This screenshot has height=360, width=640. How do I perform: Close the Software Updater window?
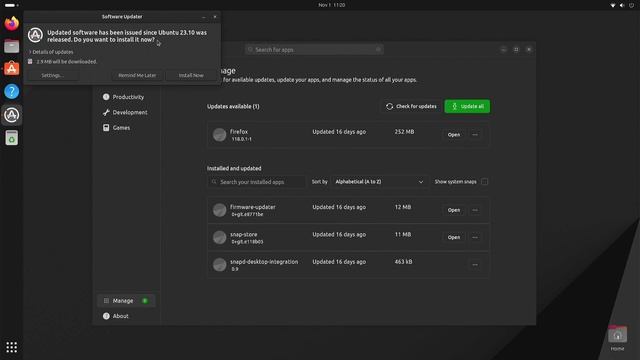coord(215,17)
